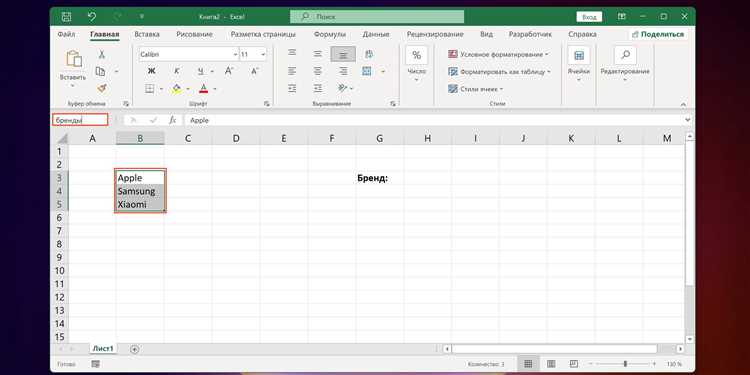This screenshot has width=750, height=375.
Task: Open Quick Access Toolbar customize arrow
Action: click(142, 17)
